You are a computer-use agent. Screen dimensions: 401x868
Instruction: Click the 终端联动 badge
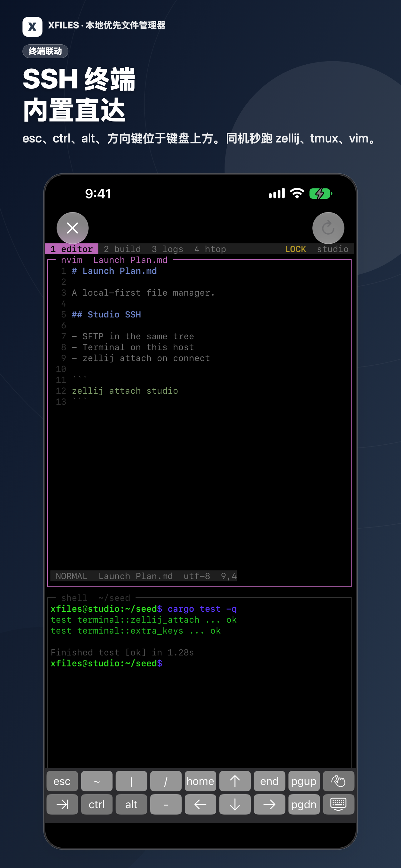point(46,51)
